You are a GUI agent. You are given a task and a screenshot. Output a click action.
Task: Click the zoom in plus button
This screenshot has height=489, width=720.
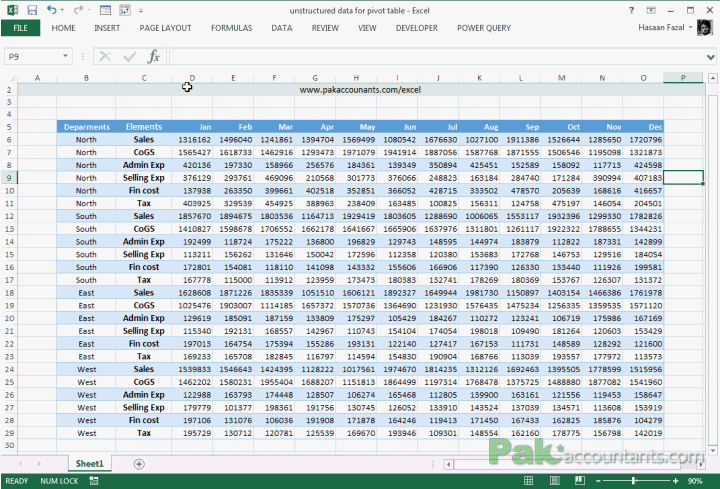(x=675, y=481)
